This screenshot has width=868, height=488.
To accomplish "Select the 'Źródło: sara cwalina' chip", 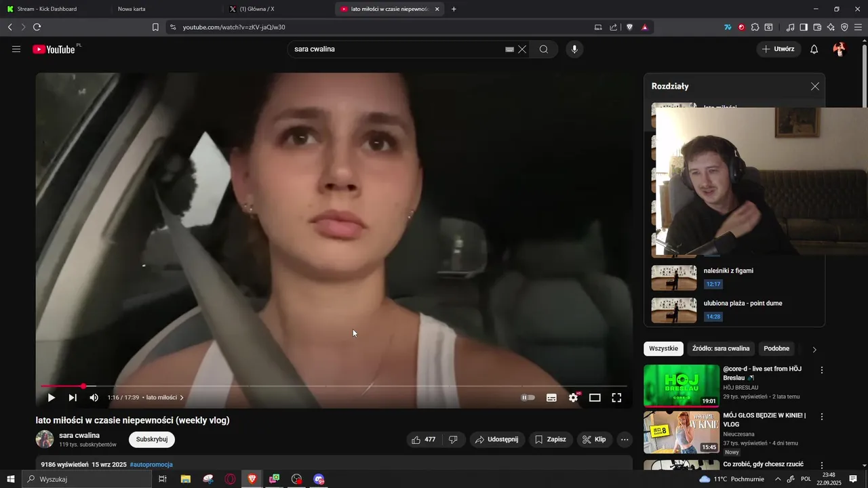I will [x=721, y=348].
